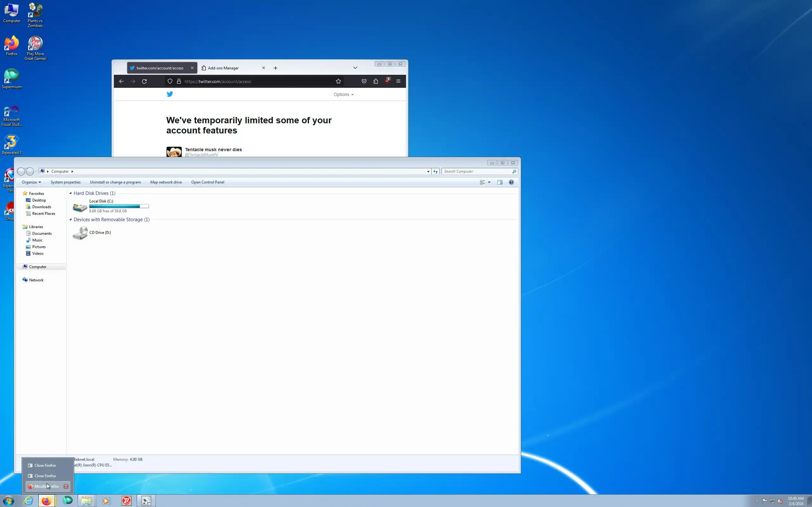This screenshot has height=507, width=812.
Task: Click the Local Disk (C:) usage bar
Action: [119, 206]
